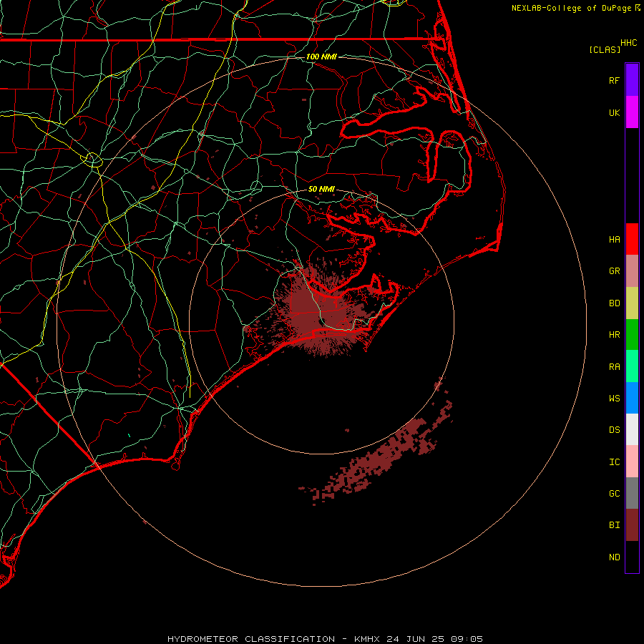Click the 100 NMI range ring label
Viewport: 644px width, 644px height.
click(x=321, y=57)
